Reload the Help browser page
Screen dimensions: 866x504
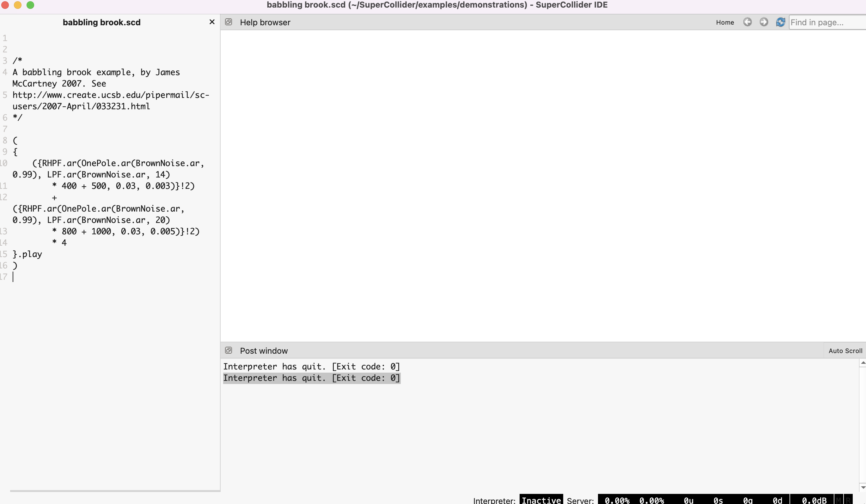pyautogui.click(x=780, y=22)
